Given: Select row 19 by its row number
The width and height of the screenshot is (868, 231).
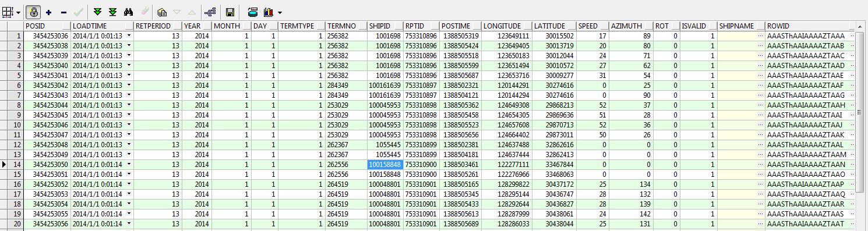Looking at the screenshot, I should pyautogui.click(x=15, y=214).
